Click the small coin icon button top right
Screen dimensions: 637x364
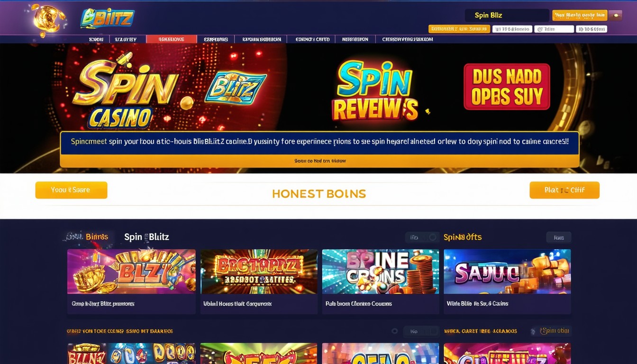tap(615, 15)
